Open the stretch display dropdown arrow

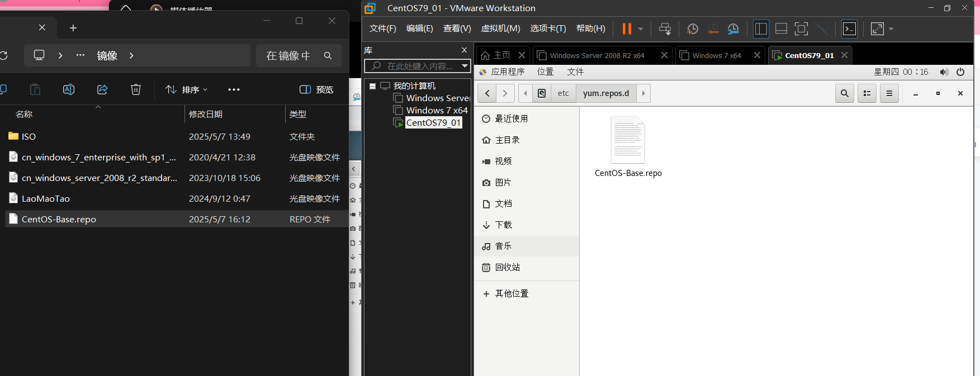[891, 28]
